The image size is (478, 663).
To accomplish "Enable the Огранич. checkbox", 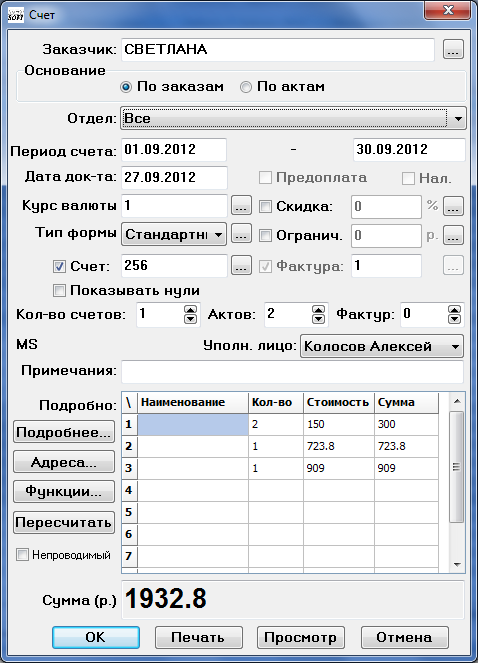I will click(265, 235).
